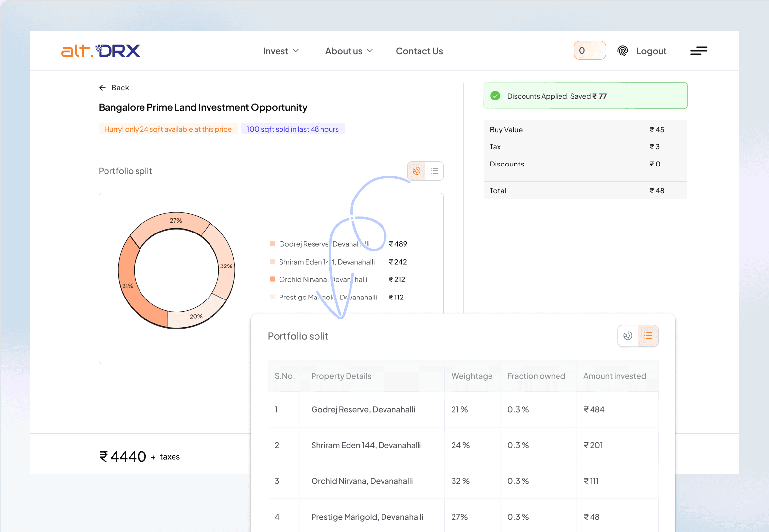Expand the About us dropdown menu
769x532 pixels.
point(349,51)
